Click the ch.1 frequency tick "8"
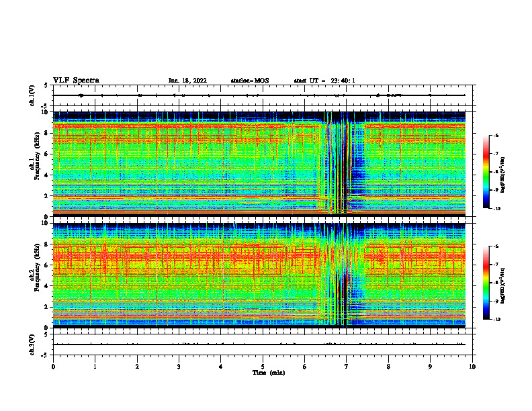The height and width of the screenshot is (411, 532). tap(47, 133)
